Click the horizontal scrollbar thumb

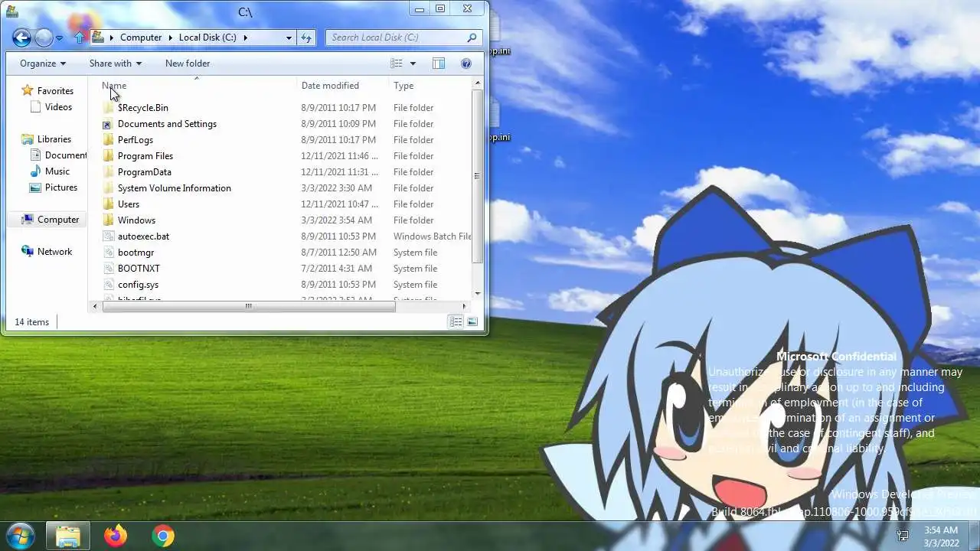point(248,306)
